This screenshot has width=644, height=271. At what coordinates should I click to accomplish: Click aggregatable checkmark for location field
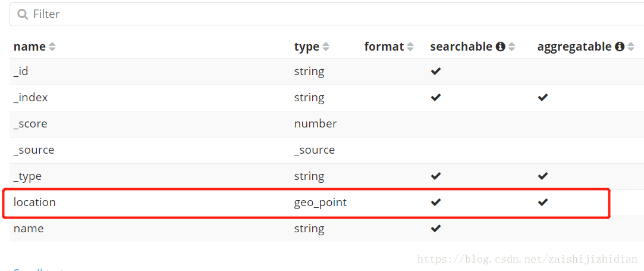[543, 202]
